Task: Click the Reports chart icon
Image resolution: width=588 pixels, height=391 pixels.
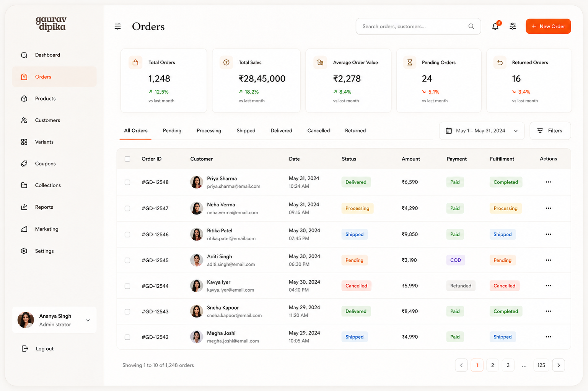Action: (x=24, y=207)
